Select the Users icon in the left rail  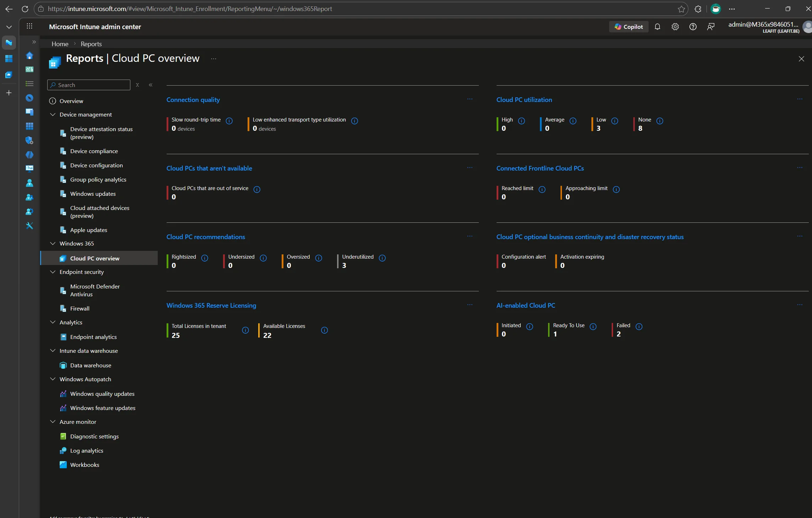click(x=29, y=183)
